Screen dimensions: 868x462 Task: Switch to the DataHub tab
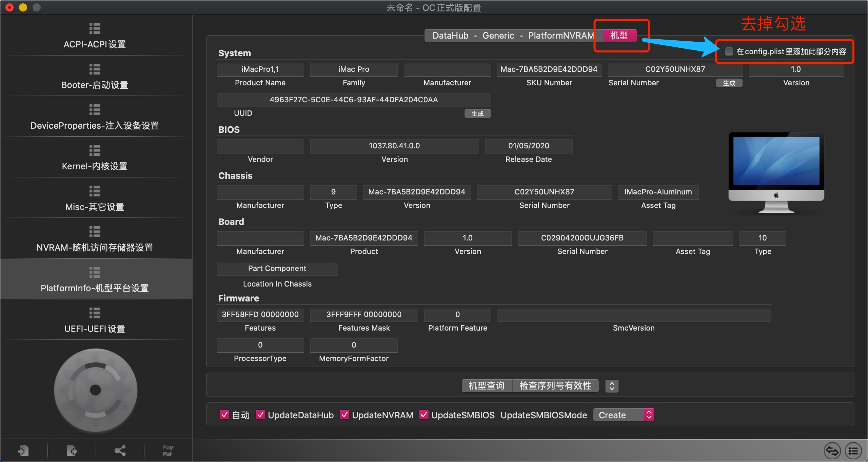pyautogui.click(x=450, y=36)
